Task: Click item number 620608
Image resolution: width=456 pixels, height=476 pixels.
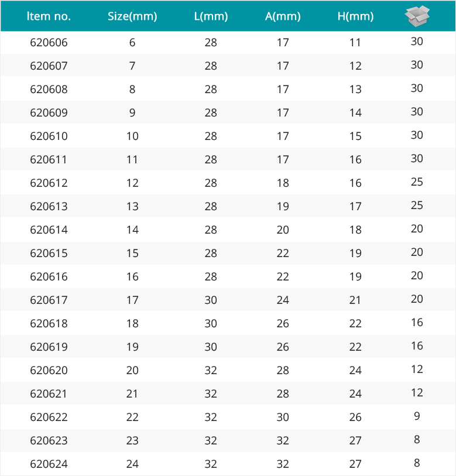Action: (49, 89)
